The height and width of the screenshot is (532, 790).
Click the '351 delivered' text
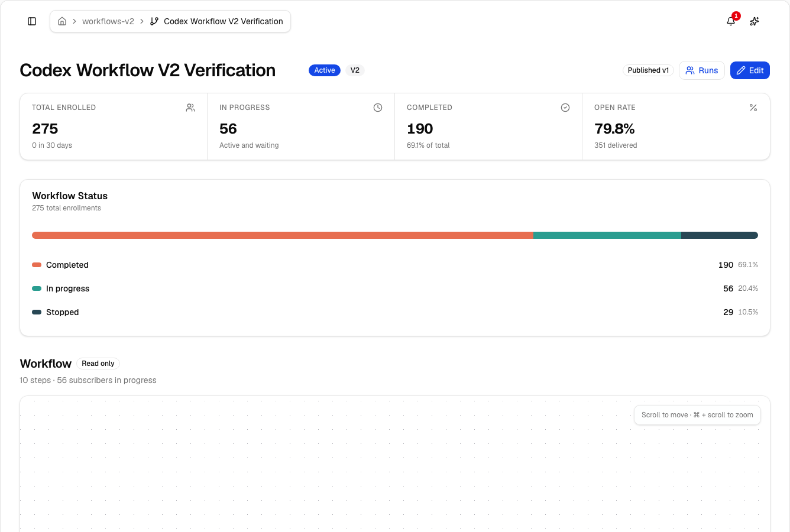[x=616, y=145]
